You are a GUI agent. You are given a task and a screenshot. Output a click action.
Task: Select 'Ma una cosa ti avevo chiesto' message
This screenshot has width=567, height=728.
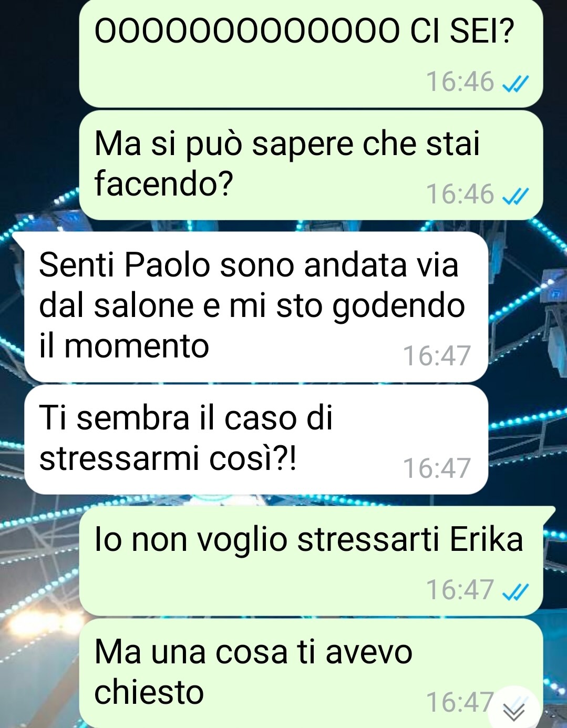click(x=253, y=672)
